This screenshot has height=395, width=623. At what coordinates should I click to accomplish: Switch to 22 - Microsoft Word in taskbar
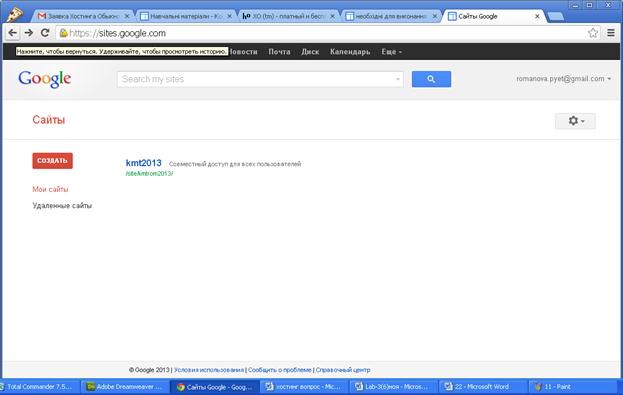tap(482, 387)
